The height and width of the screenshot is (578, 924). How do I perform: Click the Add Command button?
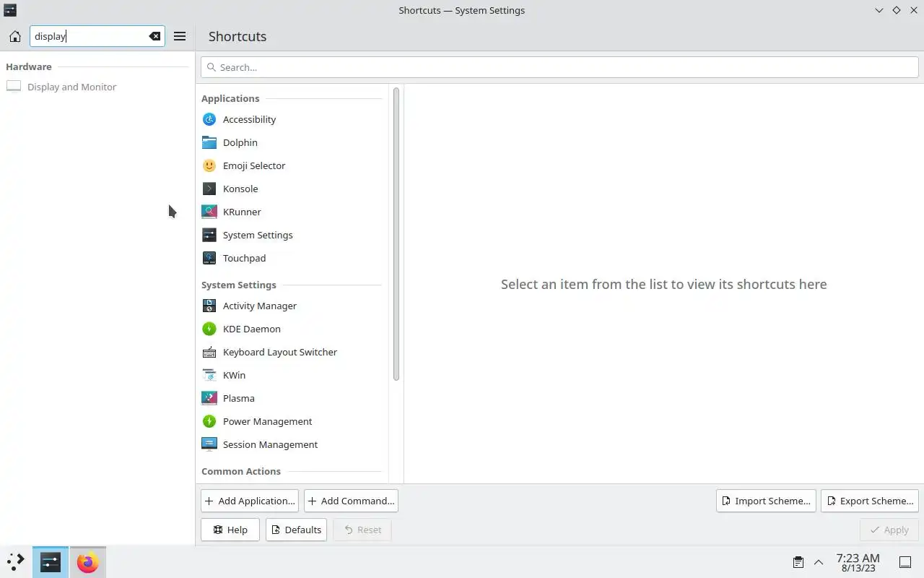pyautogui.click(x=351, y=501)
